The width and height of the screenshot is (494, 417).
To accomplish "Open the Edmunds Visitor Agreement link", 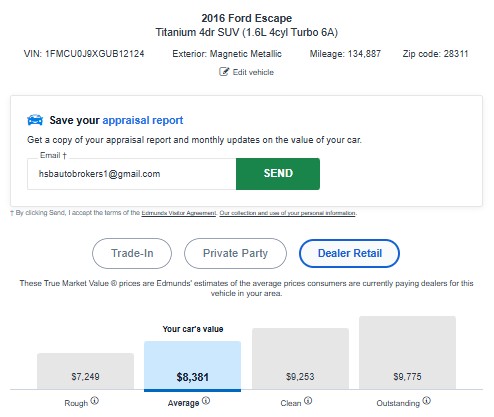I will (179, 213).
